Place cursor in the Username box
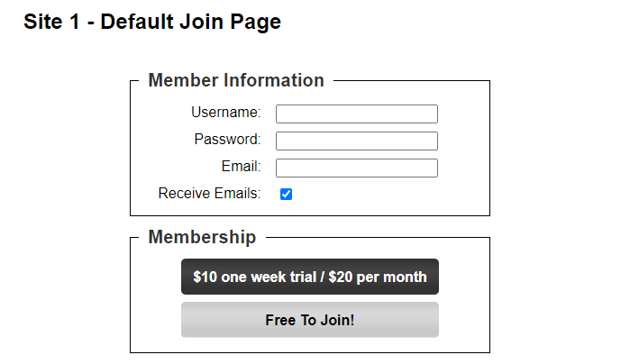 [356, 114]
